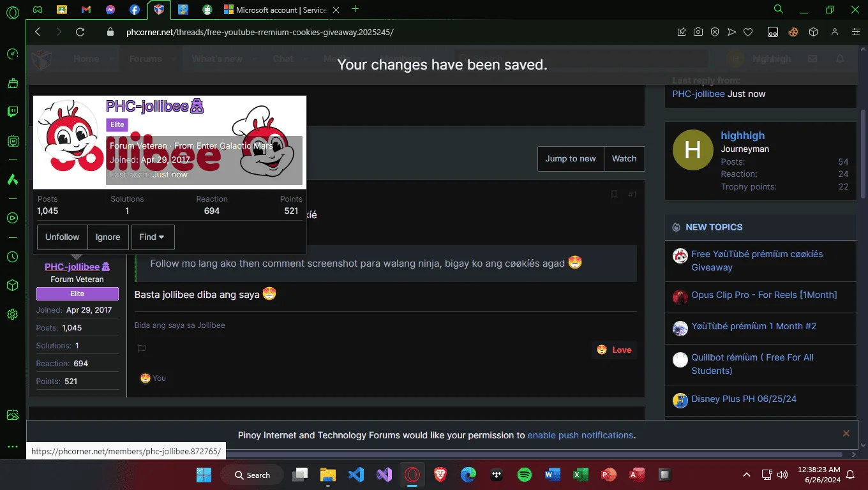Dismiss the push notification banner

point(846,433)
